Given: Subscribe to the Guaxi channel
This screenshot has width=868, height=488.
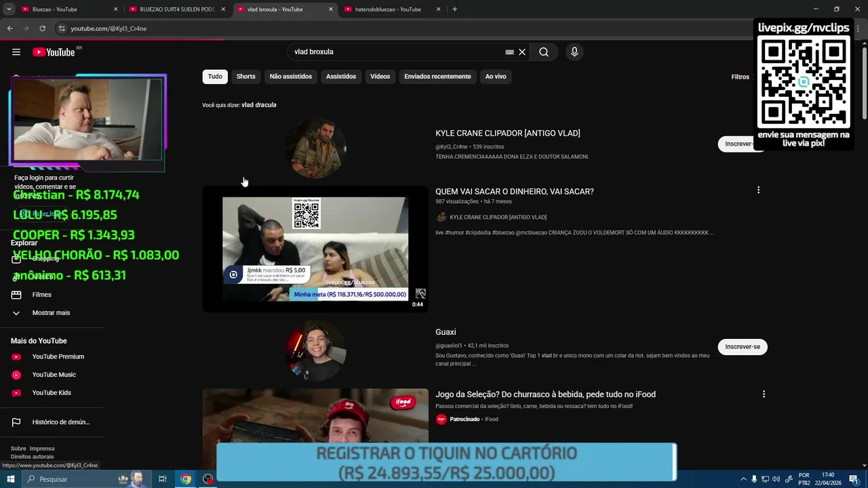Looking at the screenshot, I should [743, 347].
